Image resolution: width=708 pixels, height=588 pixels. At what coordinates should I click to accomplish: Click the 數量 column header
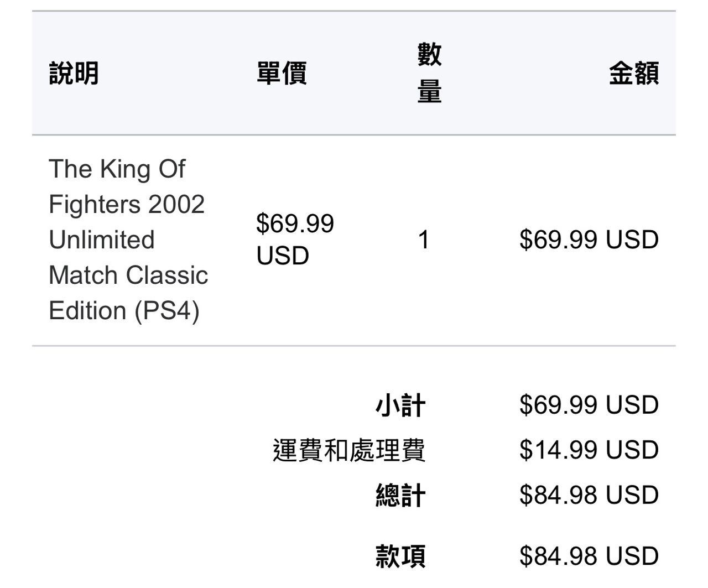pyautogui.click(x=429, y=72)
